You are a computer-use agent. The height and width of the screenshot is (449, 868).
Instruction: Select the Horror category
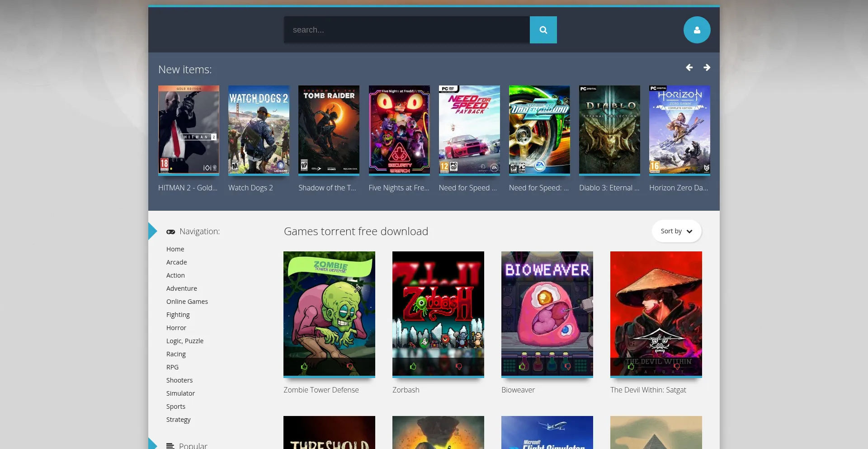[x=176, y=327]
